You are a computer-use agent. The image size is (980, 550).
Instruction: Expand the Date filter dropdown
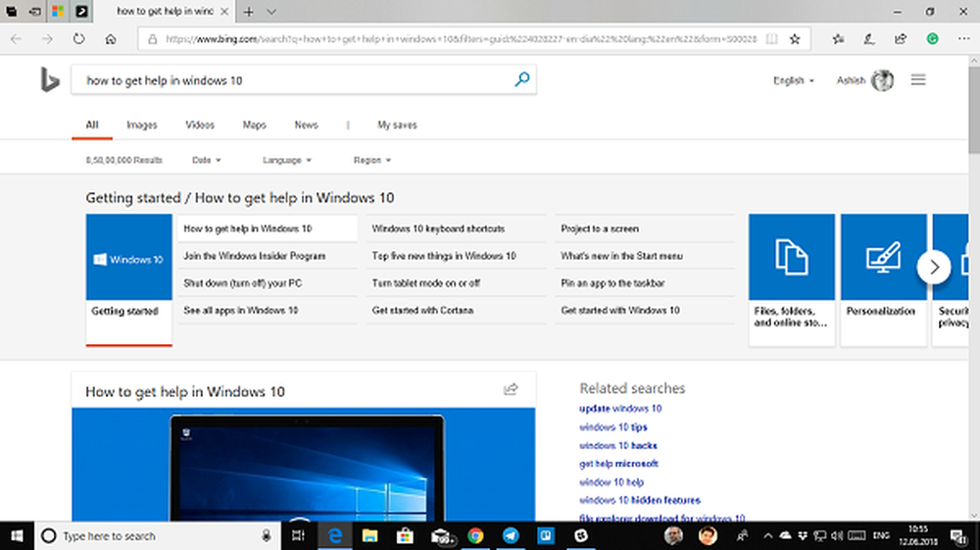(206, 160)
